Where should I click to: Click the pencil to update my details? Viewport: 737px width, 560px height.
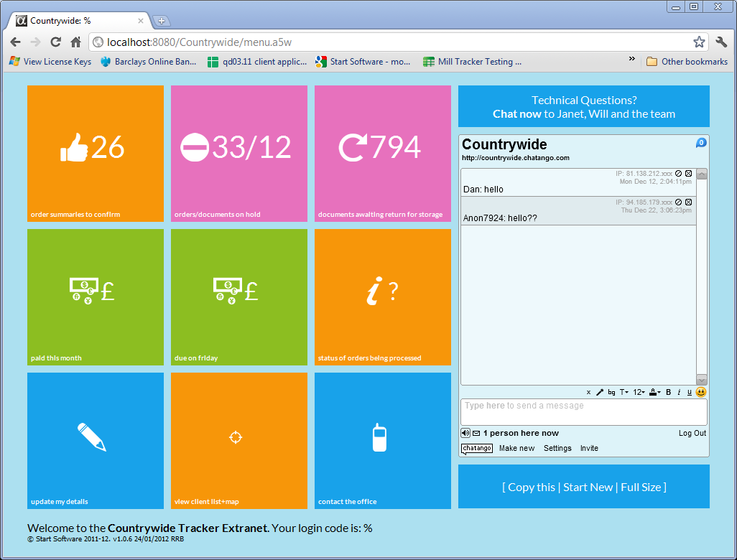point(95,440)
